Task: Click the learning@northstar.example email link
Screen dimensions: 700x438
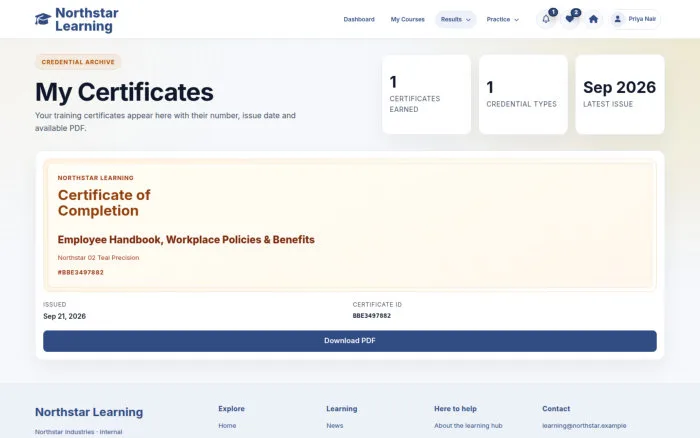Action: pyautogui.click(x=584, y=425)
